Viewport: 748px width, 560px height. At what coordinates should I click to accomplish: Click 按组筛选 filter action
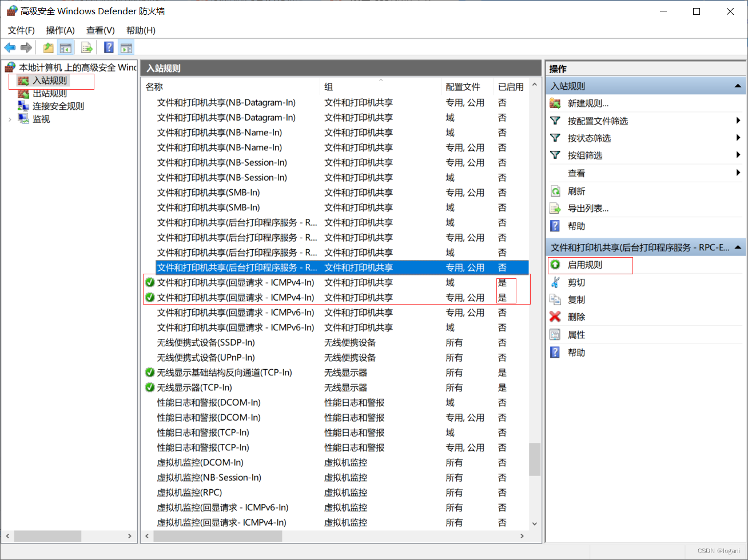pos(584,155)
